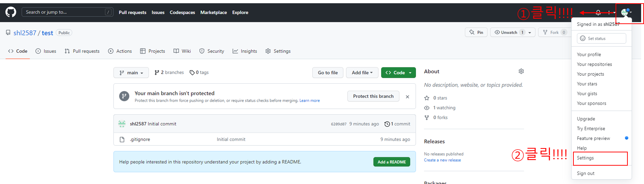Image resolution: width=644 pixels, height=184 pixels.
Task: Click the smiley icon in Set status
Action: 583,38
